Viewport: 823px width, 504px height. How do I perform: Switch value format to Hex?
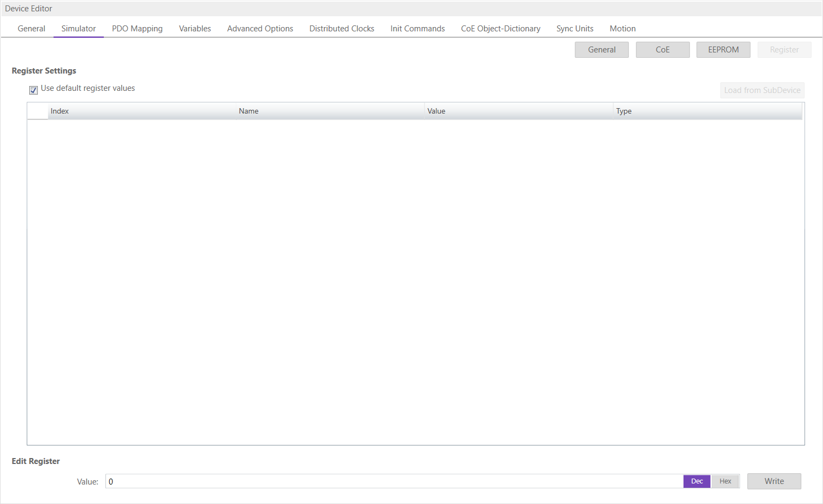(725, 481)
